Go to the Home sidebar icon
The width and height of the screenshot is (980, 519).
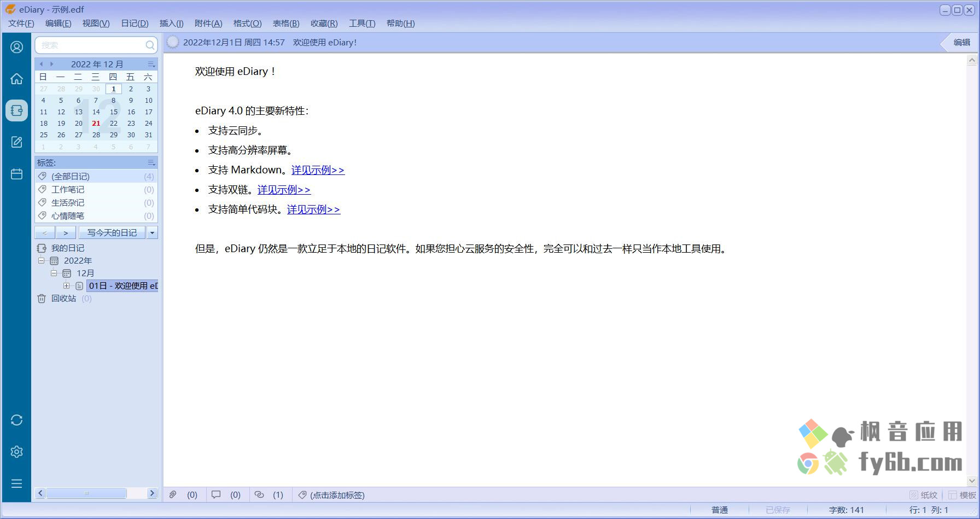tap(17, 79)
